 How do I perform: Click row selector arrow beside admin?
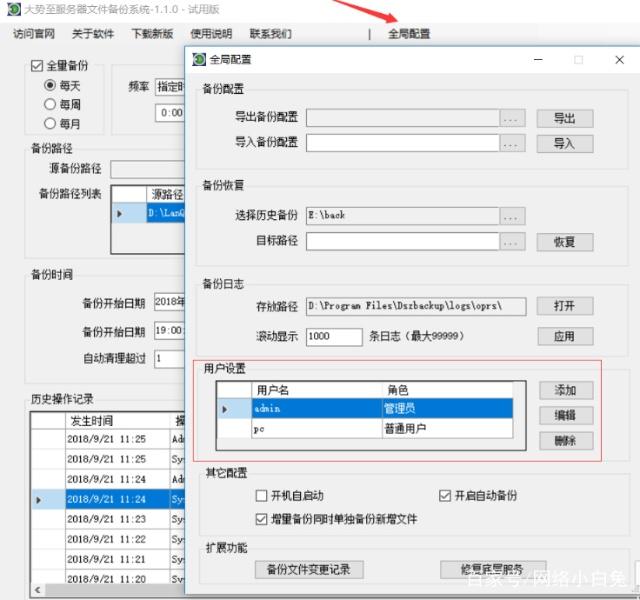coord(234,409)
